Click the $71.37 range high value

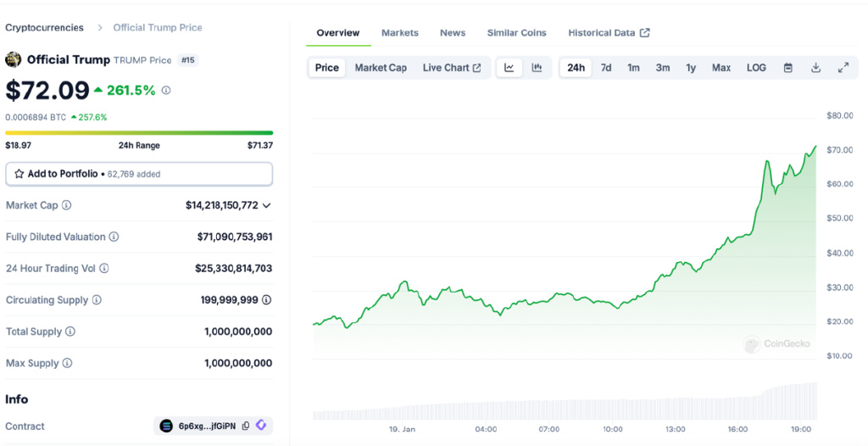[260, 145]
